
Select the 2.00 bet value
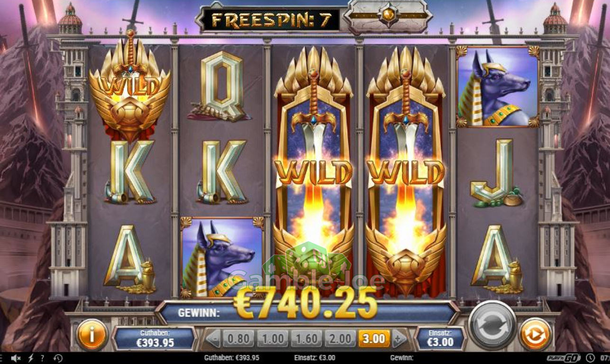pos(340,339)
